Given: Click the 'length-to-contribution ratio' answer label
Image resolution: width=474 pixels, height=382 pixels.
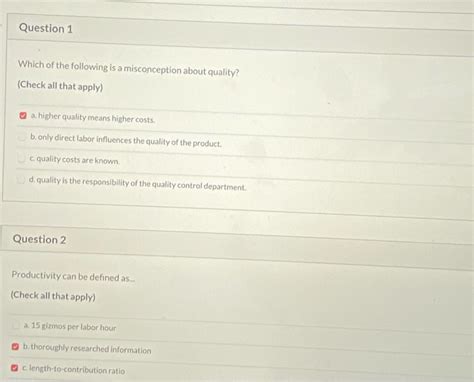Looking at the screenshot, I should 74,370.
